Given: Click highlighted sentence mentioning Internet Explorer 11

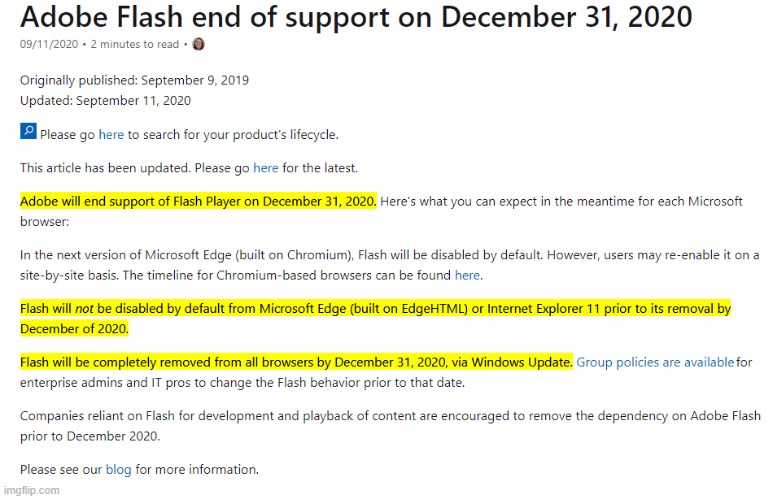Looking at the screenshot, I should pyautogui.click(x=375, y=319).
